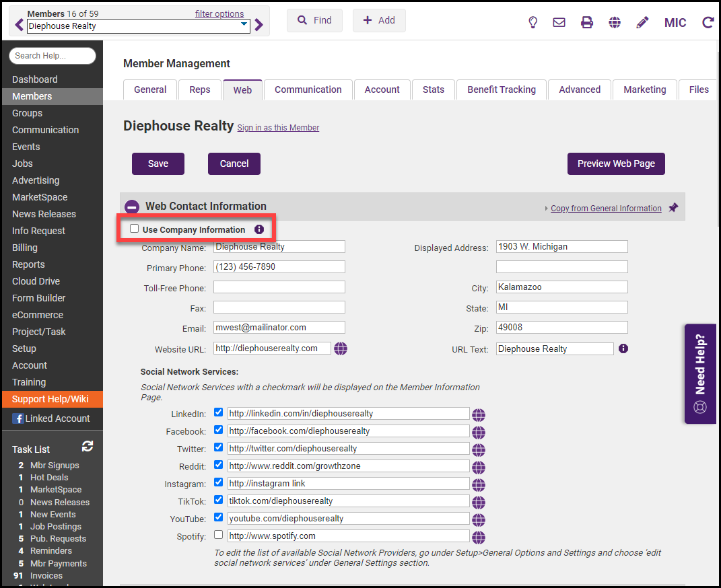Click the Preview Web Page button
The image size is (721, 588).
(x=616, y=163)
